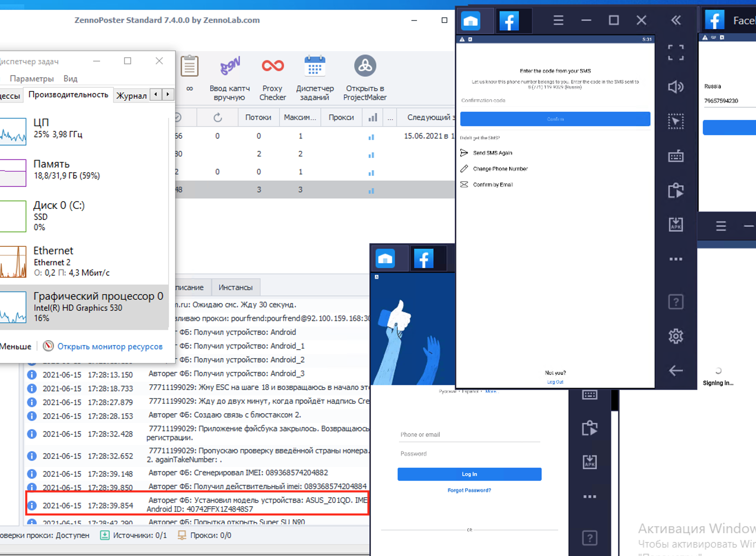Click the Open Resource Monitor link
The height and width of the screenshot is (556, 756).
[110, 346]
